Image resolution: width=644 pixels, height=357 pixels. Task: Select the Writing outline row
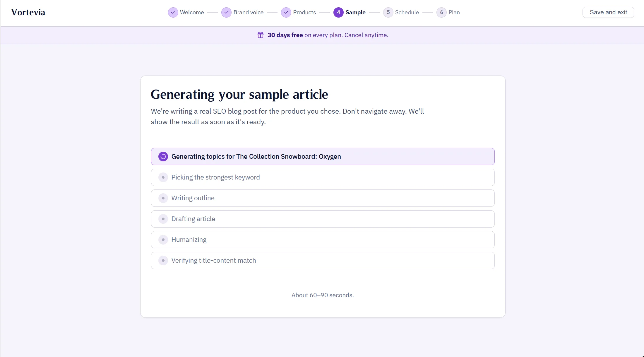coord(323,198)
